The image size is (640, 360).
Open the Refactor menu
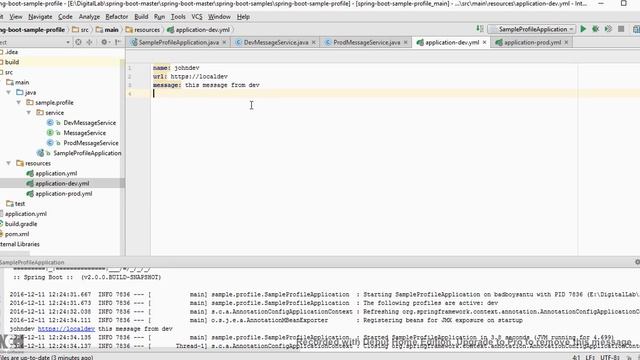coord(116,17)
